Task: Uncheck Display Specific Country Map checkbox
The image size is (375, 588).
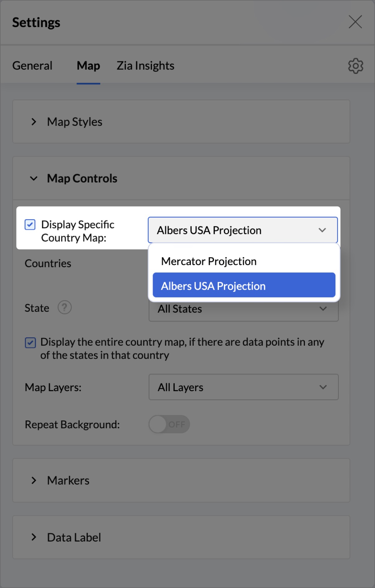Action: pyautogui.click(x=30, y=225)
